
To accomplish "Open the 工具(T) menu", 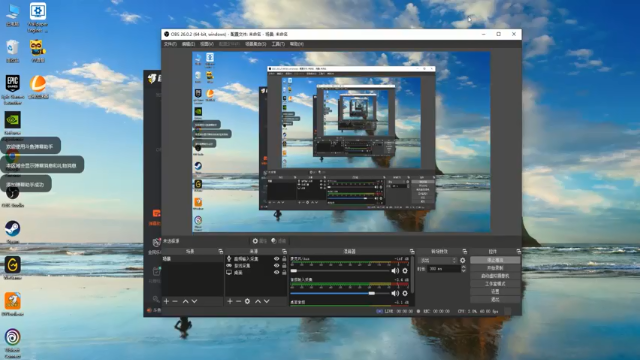I will 278,44.
